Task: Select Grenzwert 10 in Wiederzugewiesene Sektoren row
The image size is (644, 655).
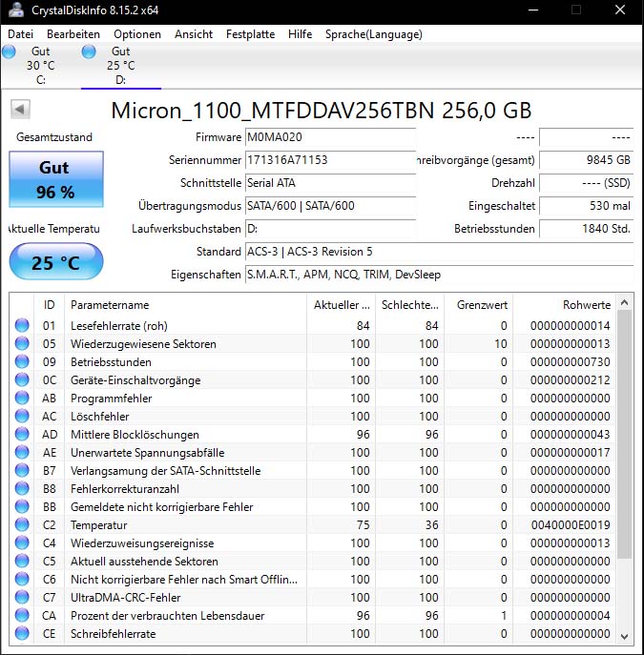Action: pyautogui.click(x=501, y=344)
